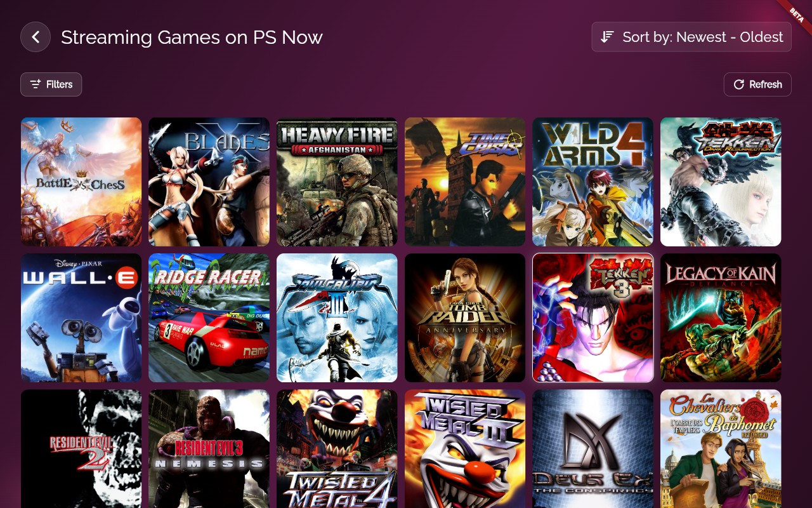812x508 pixels.
Task: Choose Les Chevaliers de Baphomet cover
Action: click(x=721, y=449)
